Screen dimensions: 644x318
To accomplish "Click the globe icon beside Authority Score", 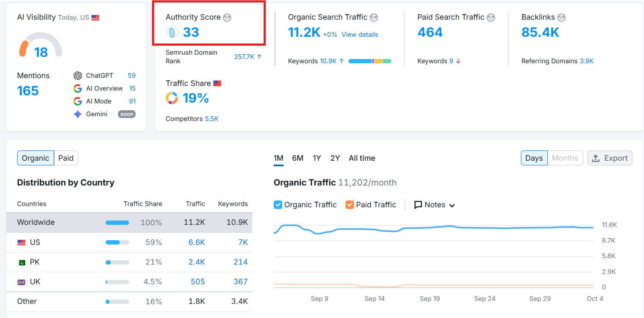I will pos(227,18).
